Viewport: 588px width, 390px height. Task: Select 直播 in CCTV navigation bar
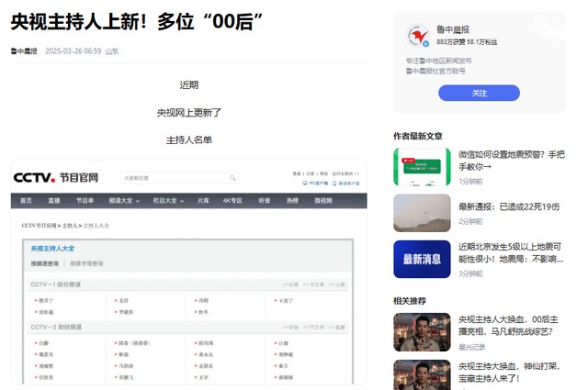pyautogui.click(x=54, y=201)
